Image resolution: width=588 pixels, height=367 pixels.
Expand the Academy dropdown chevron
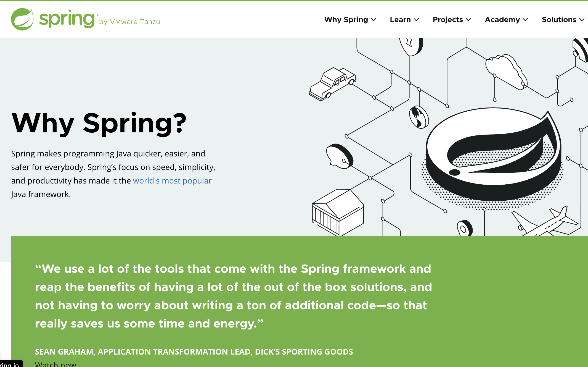525,20
